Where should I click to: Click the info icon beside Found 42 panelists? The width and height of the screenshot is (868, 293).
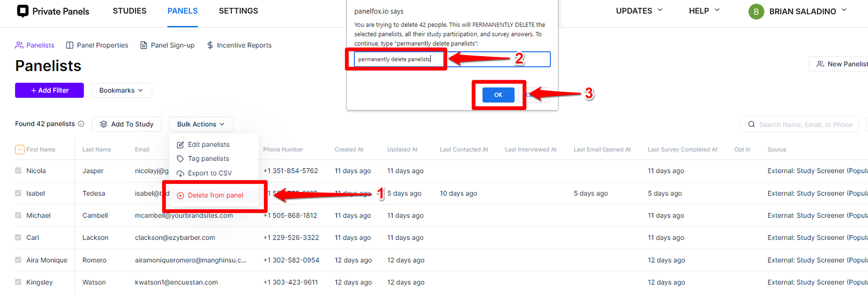point(81,124)
